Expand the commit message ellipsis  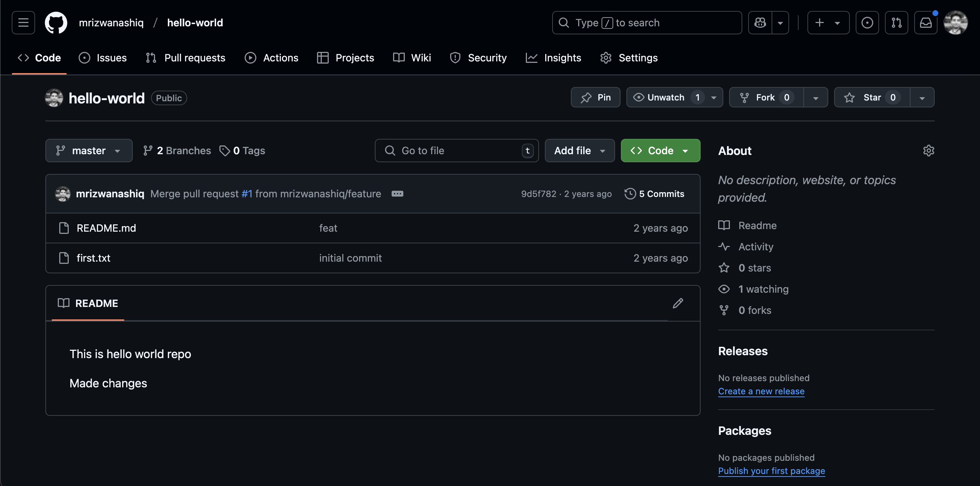click(397, 194)
